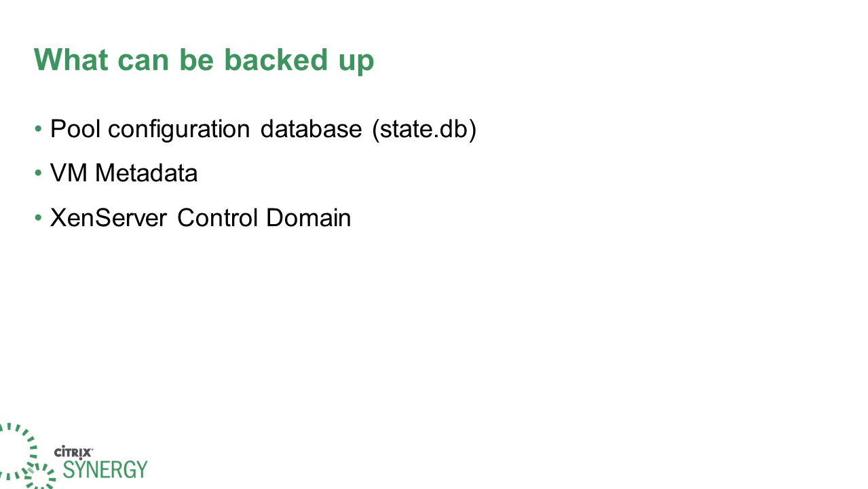Click the small dotted circle below the logo
Viewport: 868px width, 489px height.
tap(41, 476)
